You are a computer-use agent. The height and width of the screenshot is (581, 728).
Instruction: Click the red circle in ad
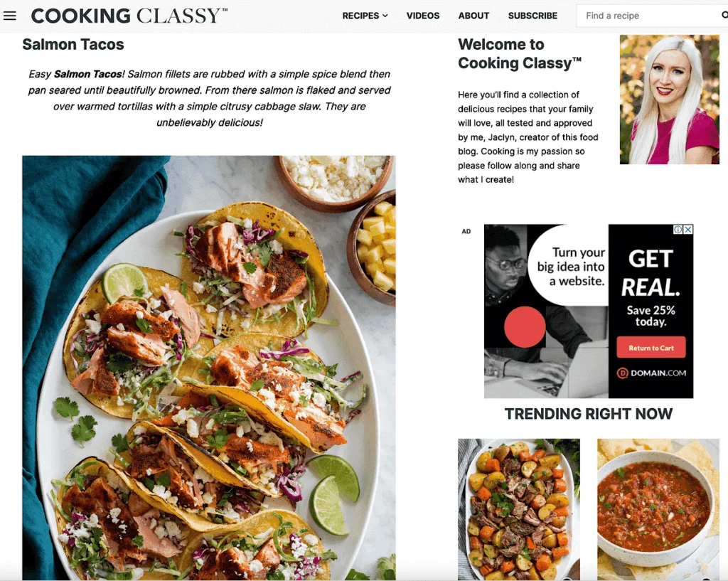click(x=525, y=326)
